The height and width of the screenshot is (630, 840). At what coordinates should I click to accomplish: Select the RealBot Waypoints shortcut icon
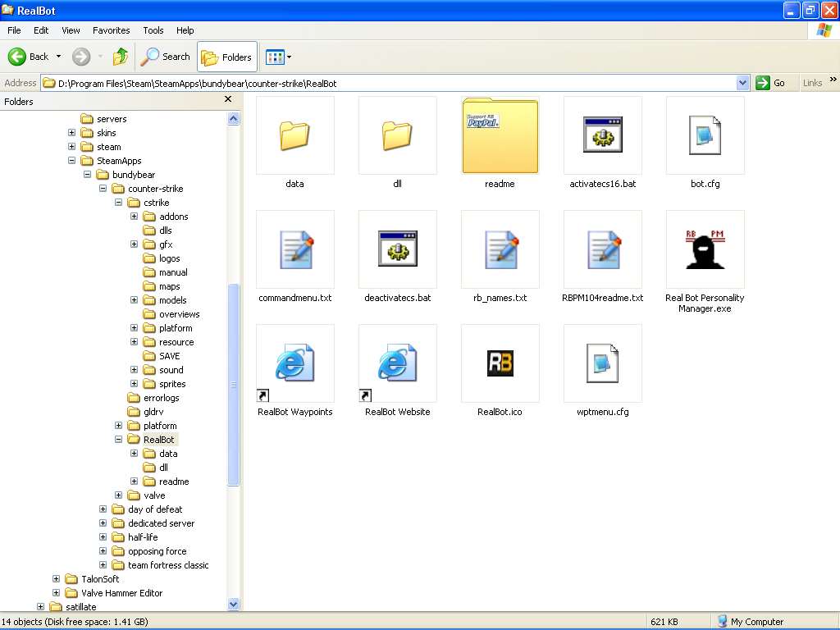click(295, 363)
